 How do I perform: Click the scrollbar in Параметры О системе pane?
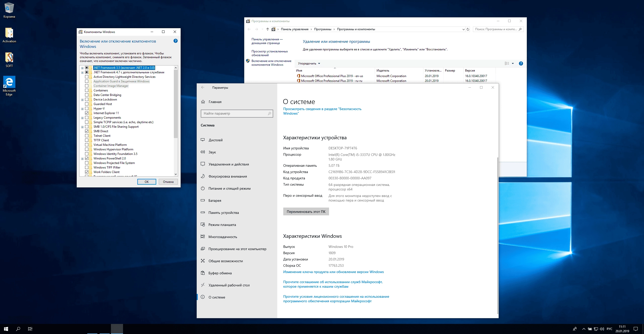(x=498, y=236)
